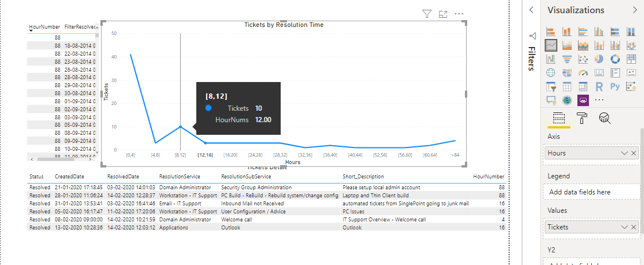Click the Slicer visual icon
644x265 pixels.
click(551, 87)
